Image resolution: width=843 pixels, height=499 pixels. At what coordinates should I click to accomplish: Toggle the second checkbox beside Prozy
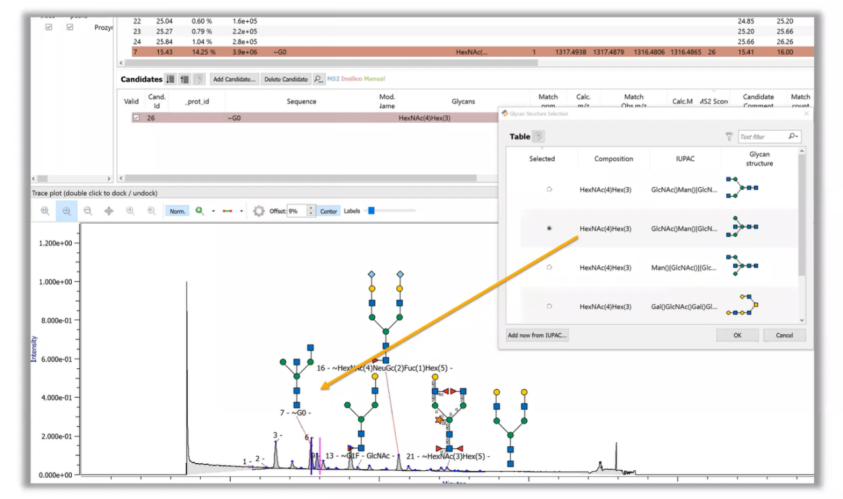tap(70, 27)
